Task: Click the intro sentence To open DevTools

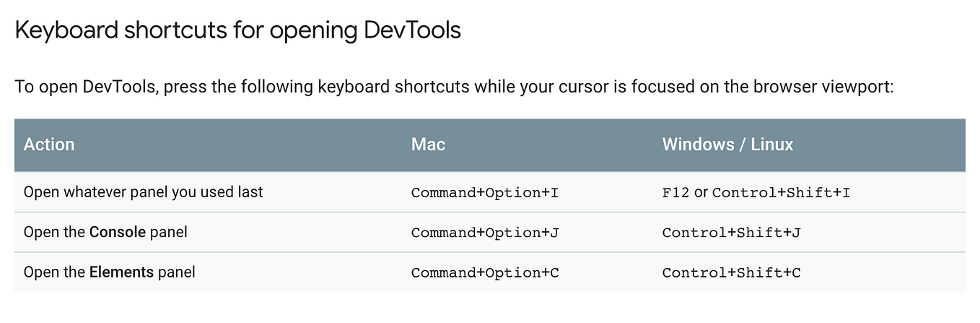Action: (455, 87)
